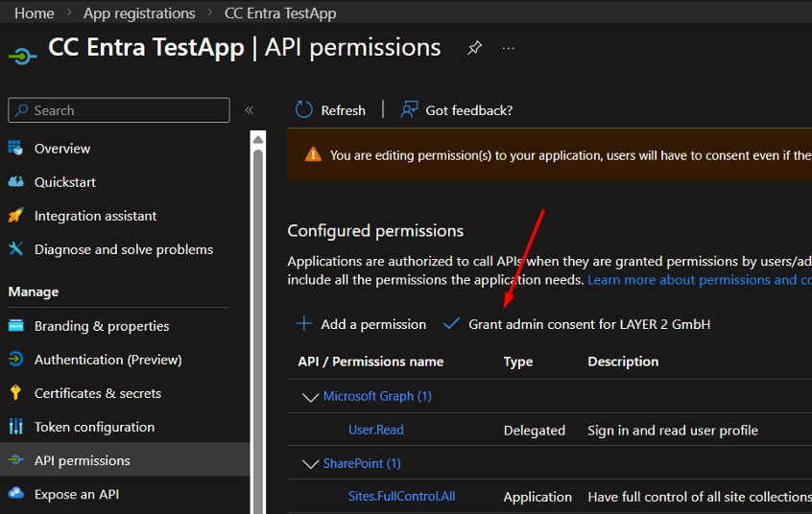812x514 pixels.
Task: Click the Token configuration icon
Action: 15,427
